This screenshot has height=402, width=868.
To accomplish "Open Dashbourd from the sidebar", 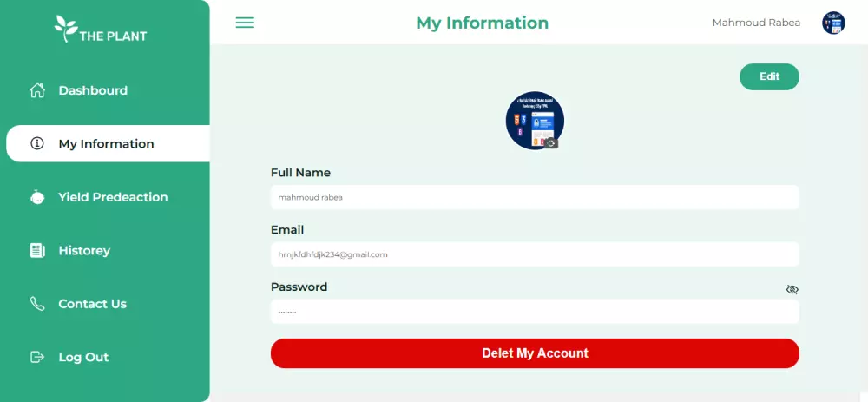I will coord(93,90).
